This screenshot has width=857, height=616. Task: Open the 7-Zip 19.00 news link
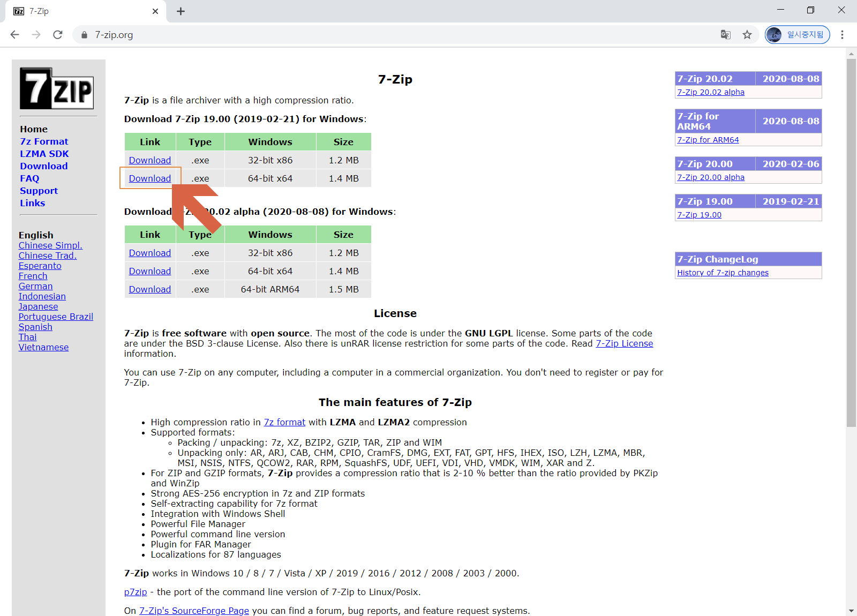pyautogui.click(x=700, y=215)
